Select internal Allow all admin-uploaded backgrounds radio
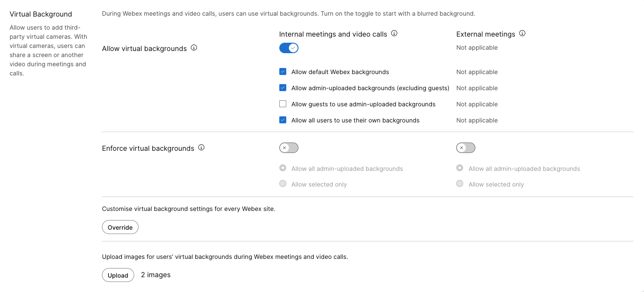Image resolution: width=644 pixels, height=292 pixels. [x=283, y=168]
